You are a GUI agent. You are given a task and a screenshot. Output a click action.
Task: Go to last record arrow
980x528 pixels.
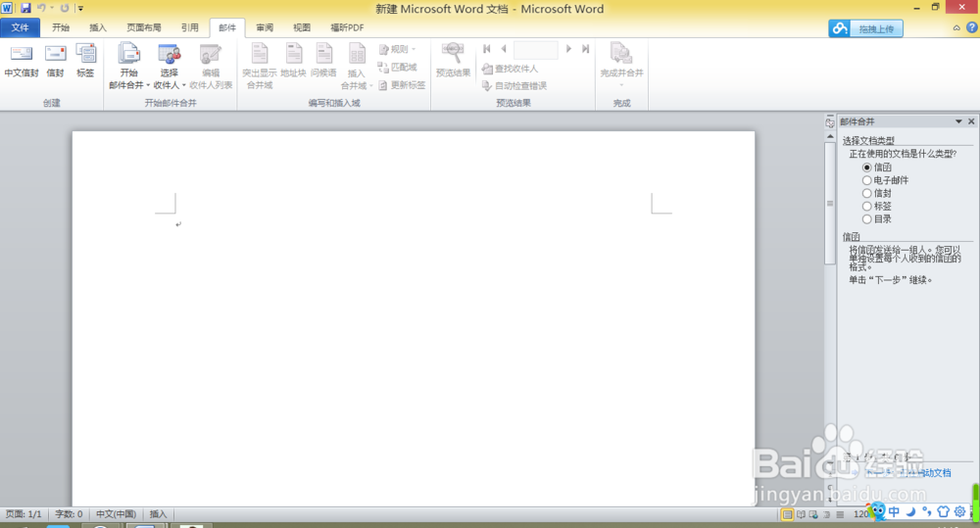pos(585,49)
